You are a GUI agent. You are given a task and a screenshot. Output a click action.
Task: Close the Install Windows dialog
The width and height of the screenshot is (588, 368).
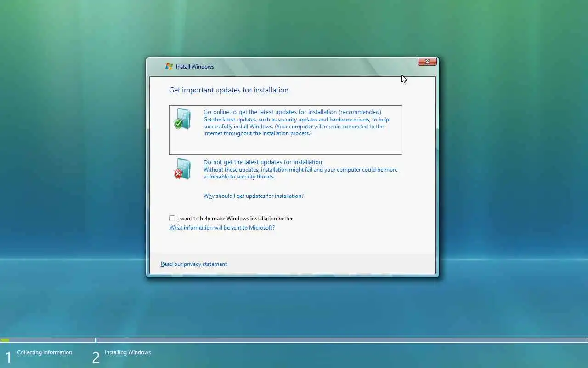pyautogui.click(x=427, y=62)
